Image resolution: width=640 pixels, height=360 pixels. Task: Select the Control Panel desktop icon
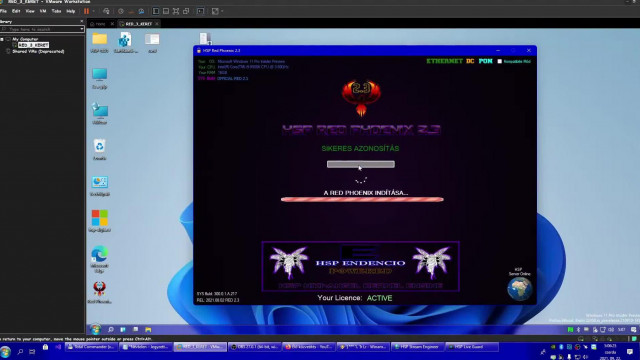(x=100, y=182)
